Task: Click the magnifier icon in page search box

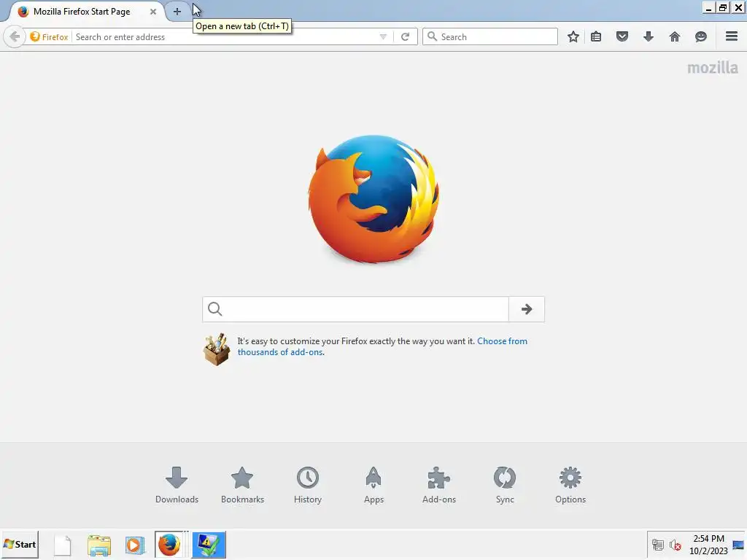Action: pyautogui.click(x=215, y=309)
